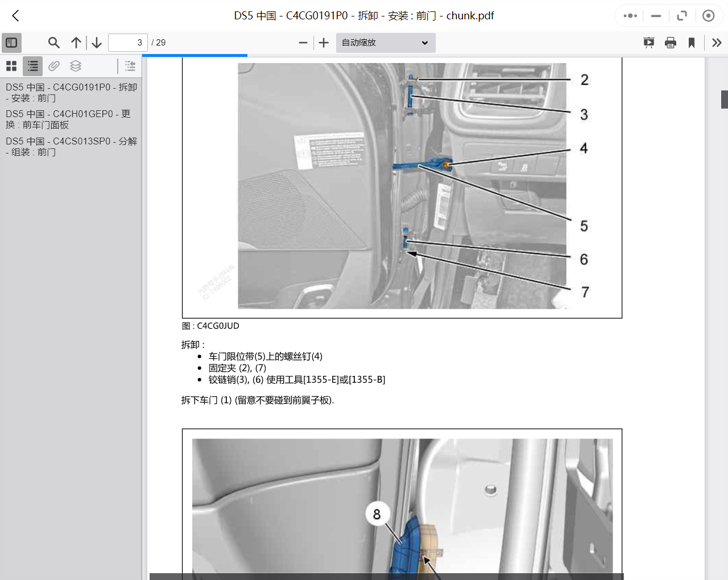Click the page number input field
Viewport: 728px width, 580px height.
[x=127, y=43]
